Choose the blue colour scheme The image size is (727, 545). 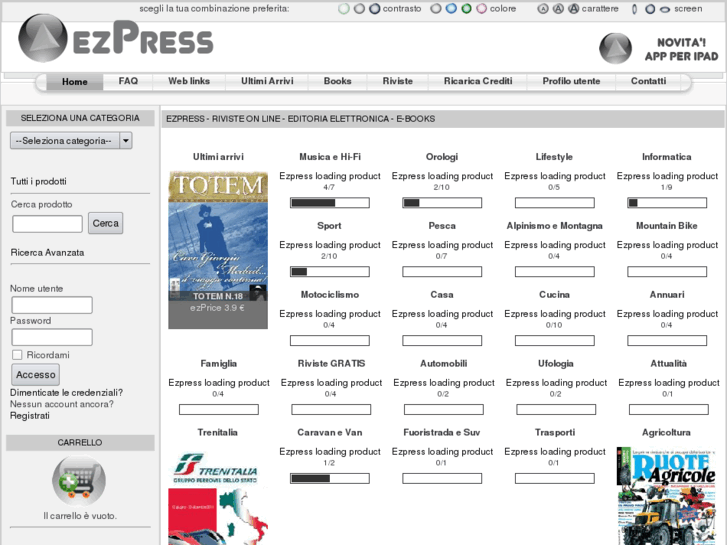[451, 9]
